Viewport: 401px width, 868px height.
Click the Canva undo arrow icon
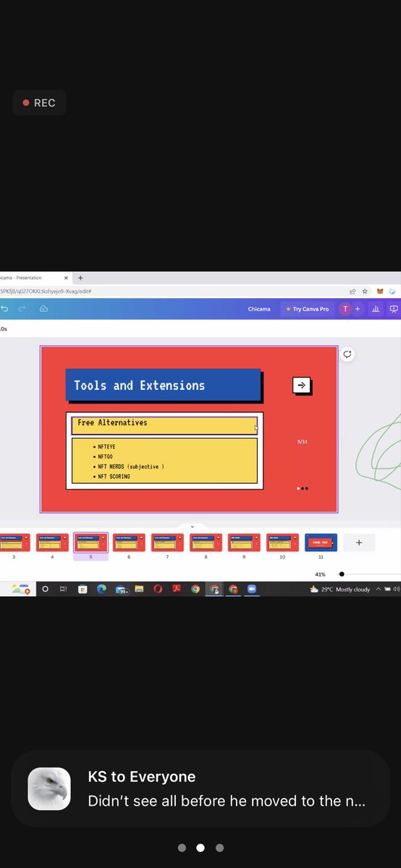pos(4,309)
